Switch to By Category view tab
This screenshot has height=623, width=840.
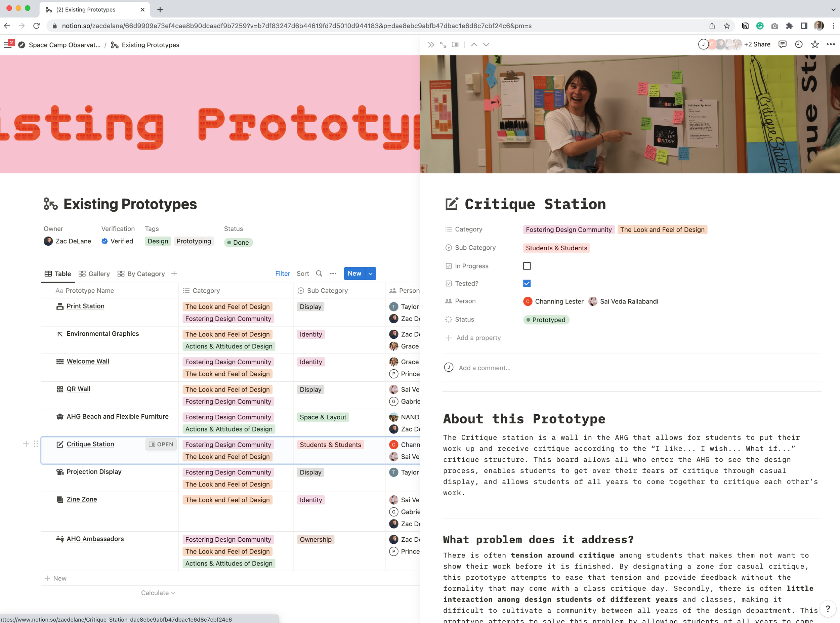141,274
